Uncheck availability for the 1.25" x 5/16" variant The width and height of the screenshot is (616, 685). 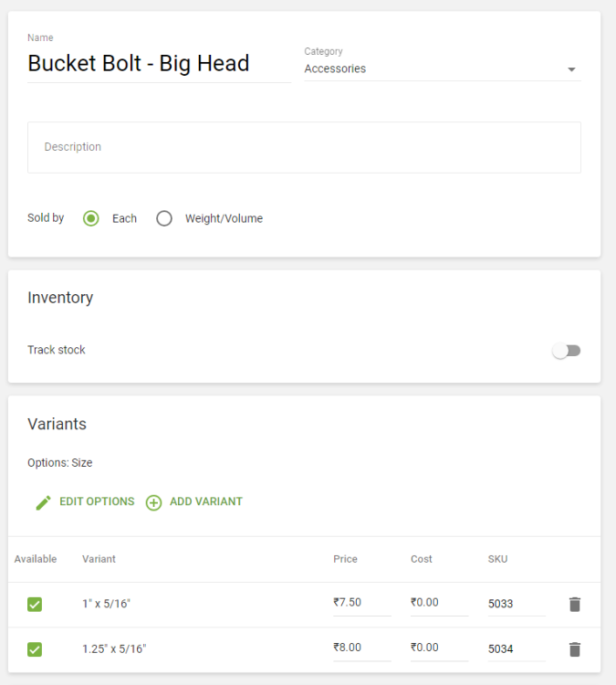coord(35,649)
